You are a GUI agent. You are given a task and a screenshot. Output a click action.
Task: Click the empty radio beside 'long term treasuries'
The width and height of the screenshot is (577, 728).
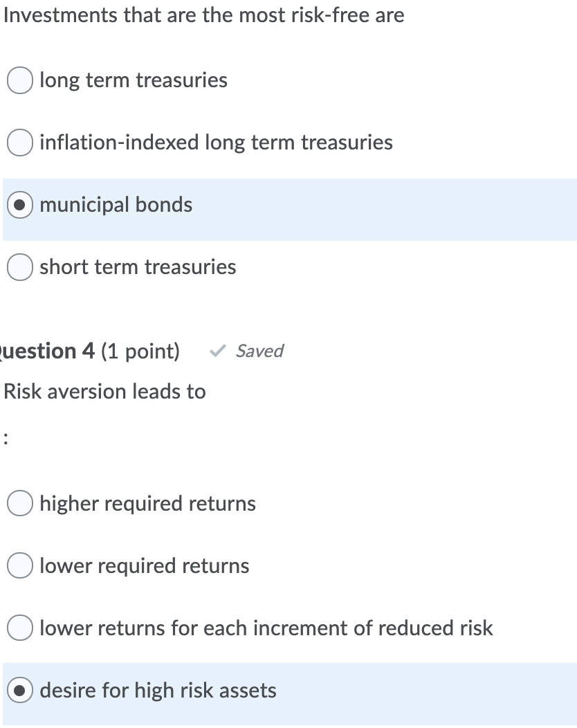(x=19, y=80)
